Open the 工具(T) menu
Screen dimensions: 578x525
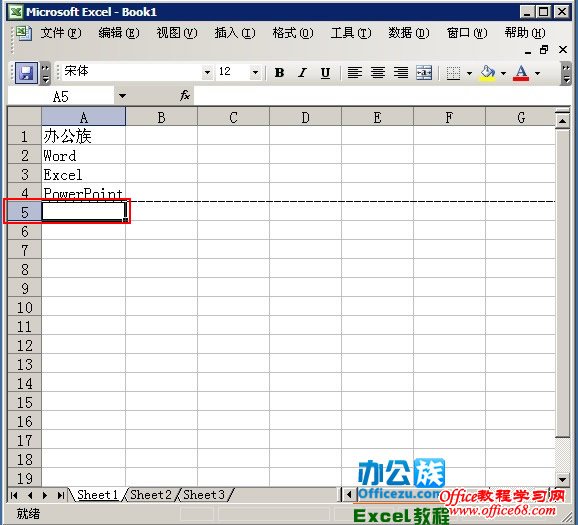[x=351, y=33]
